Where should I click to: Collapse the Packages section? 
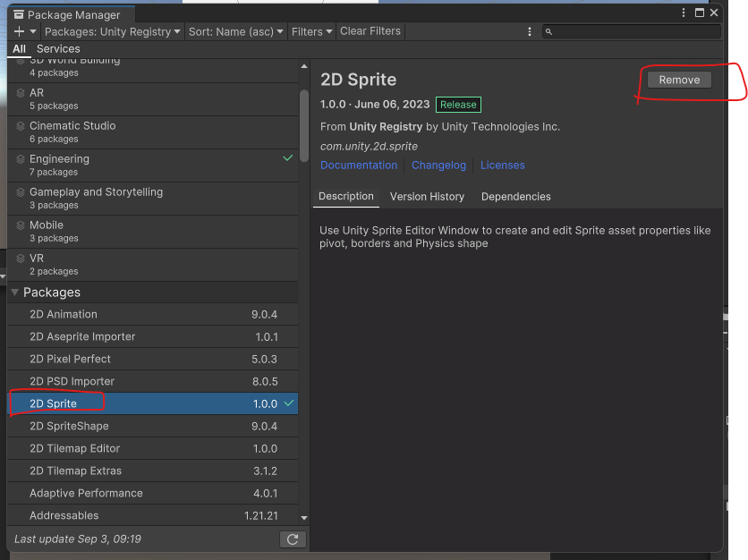(x=15, y=292)
